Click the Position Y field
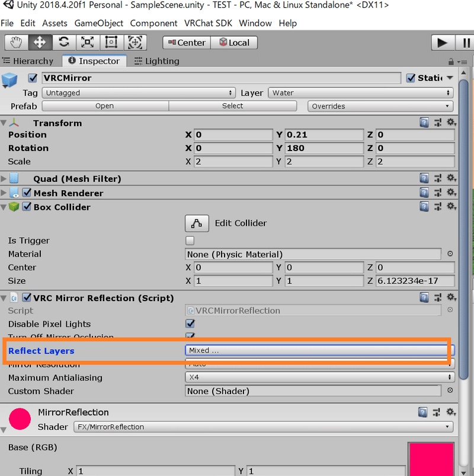The width and height of the screenshot is (474, 476). point(324,135)
